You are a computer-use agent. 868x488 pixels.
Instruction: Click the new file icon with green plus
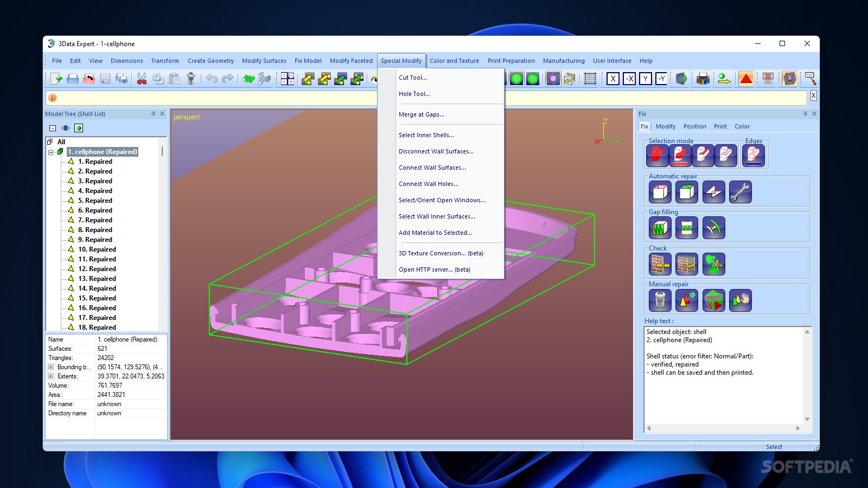pyautogui.click(x=56, y=79)
